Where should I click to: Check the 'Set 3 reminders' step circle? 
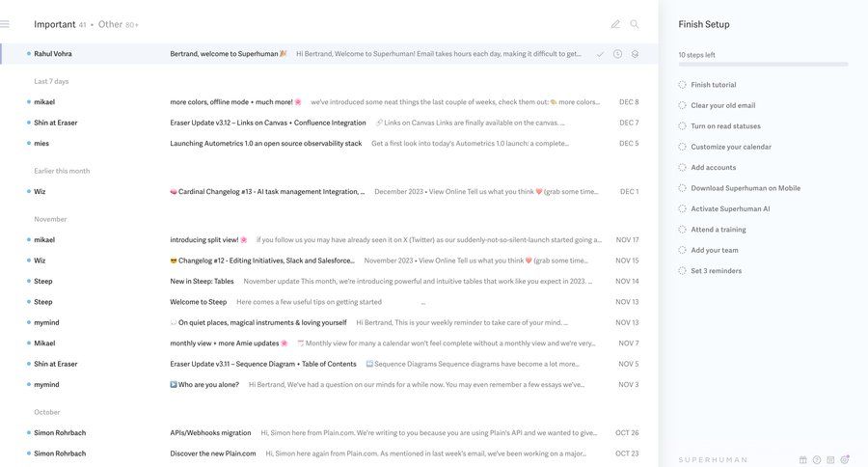(x=683, y=271)
